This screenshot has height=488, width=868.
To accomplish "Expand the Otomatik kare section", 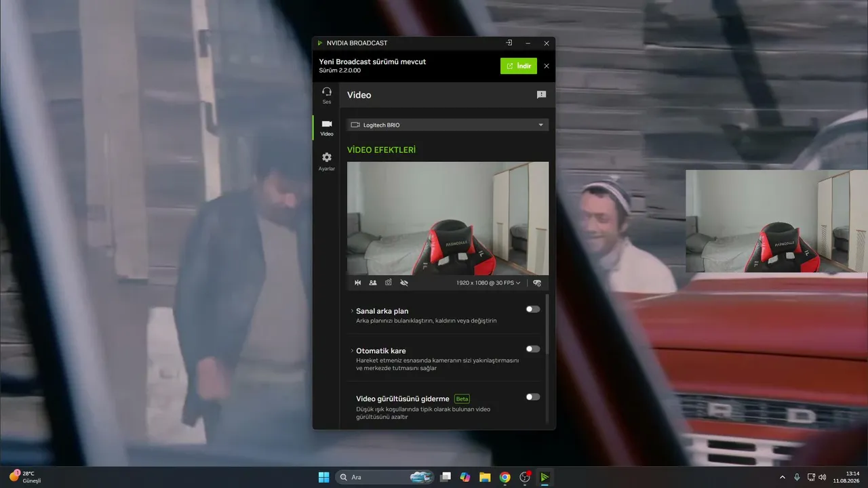I will coord(352,350).
